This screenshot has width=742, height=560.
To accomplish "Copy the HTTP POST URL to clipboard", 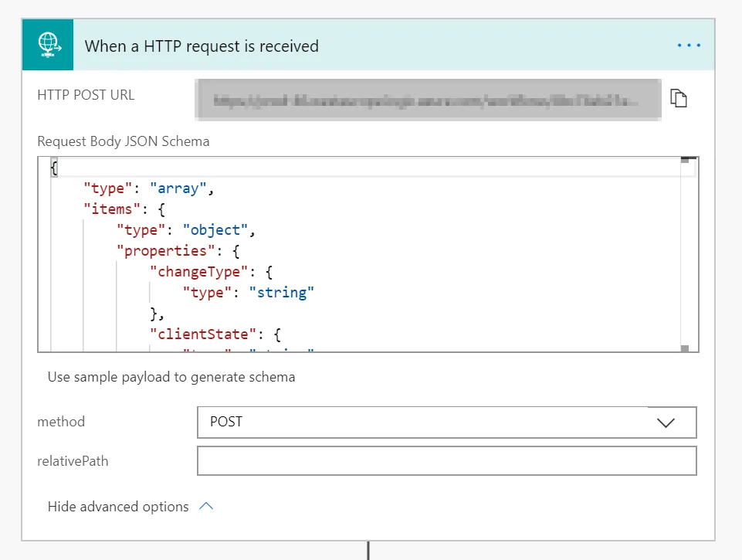I will pyautogui.click(x=678, y=97).
